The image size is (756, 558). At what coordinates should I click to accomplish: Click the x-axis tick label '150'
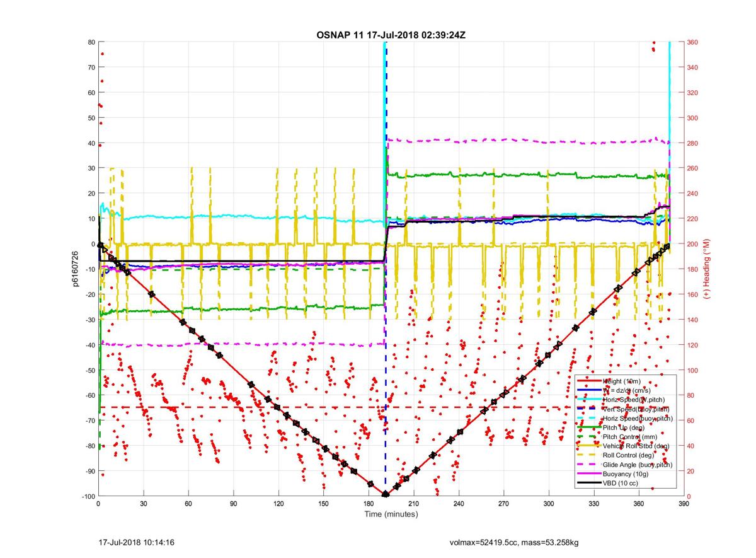tap(324, 504)
